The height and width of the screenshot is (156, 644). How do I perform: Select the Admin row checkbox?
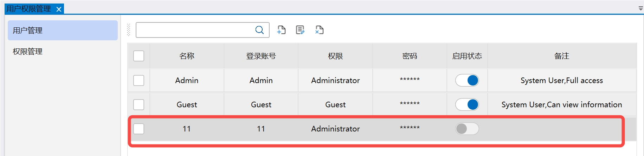point(139,80)
